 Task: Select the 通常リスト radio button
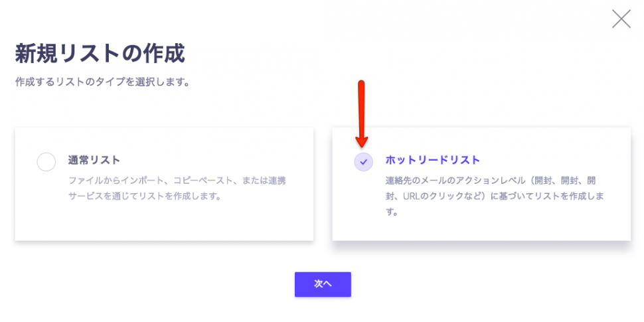coord(46,161)
